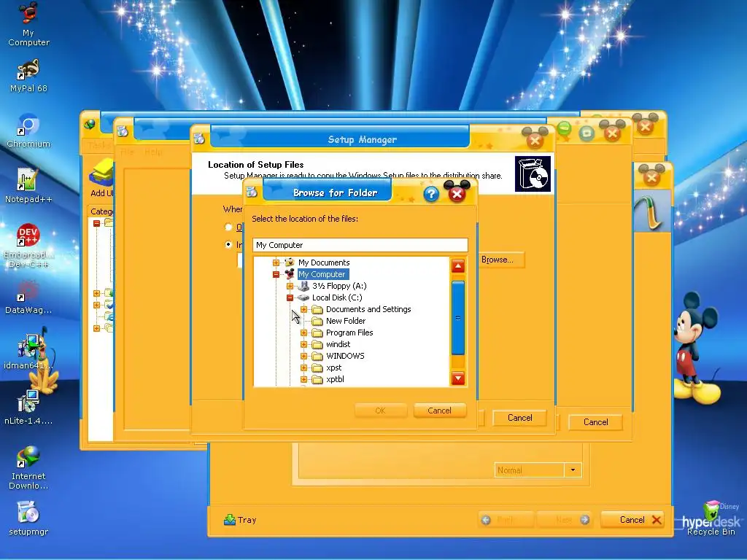
Task: Click Local Disk (C:) drive icon
Action: click(303, 297)
